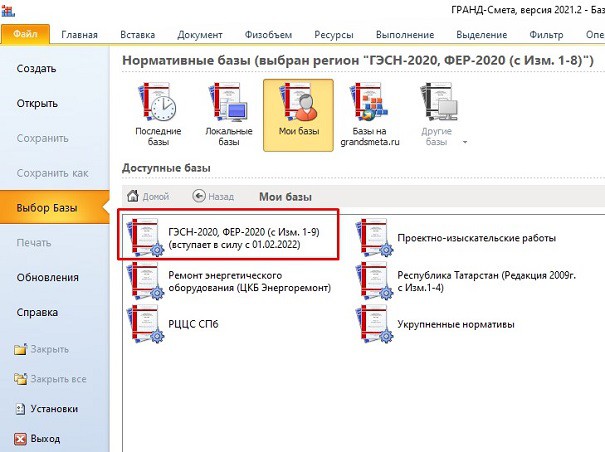
Task: Click the Закрыть все folders icon
Action: point(20,379)
